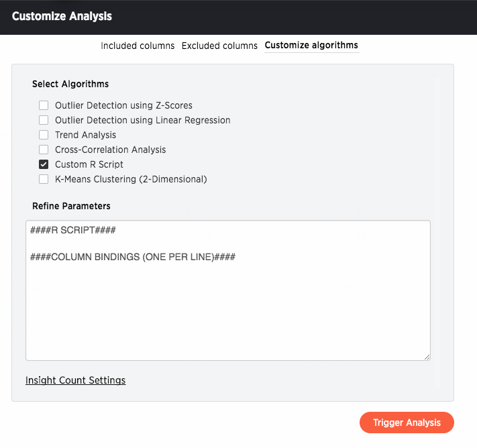
Task: Click the Outlier Detection using Z-Scores label
Action: [x=123, y=105]
